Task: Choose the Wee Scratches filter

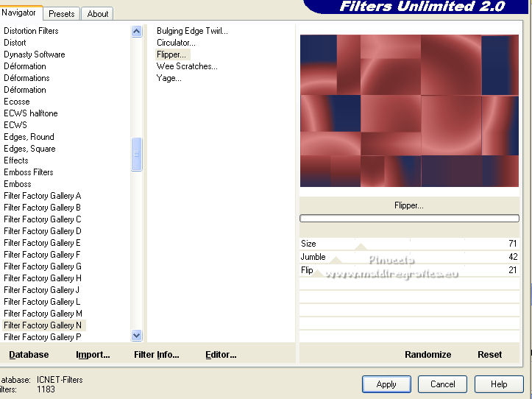Action: click(x=187, y=66)
